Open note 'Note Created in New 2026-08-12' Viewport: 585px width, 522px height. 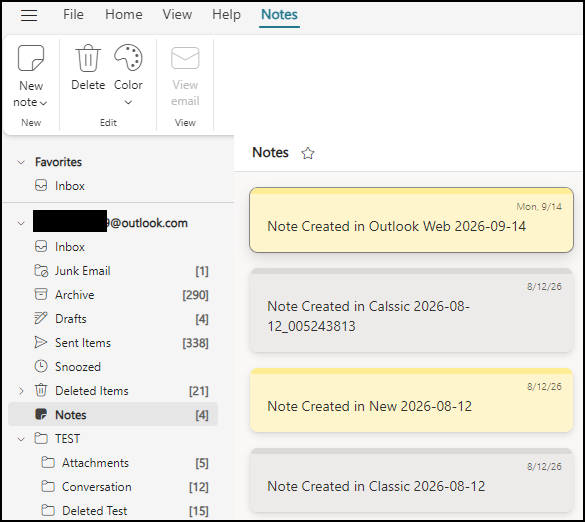(x=411, y=400)
